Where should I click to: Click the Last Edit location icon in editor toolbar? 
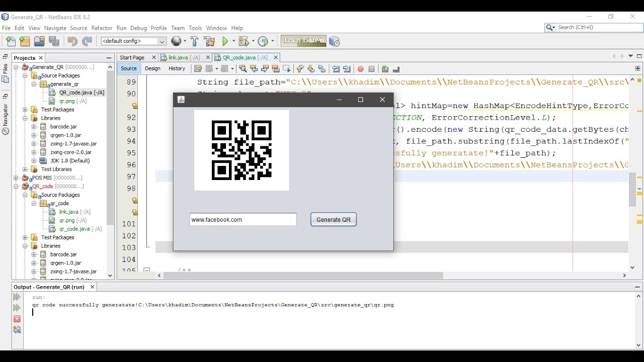pos(198,69)
